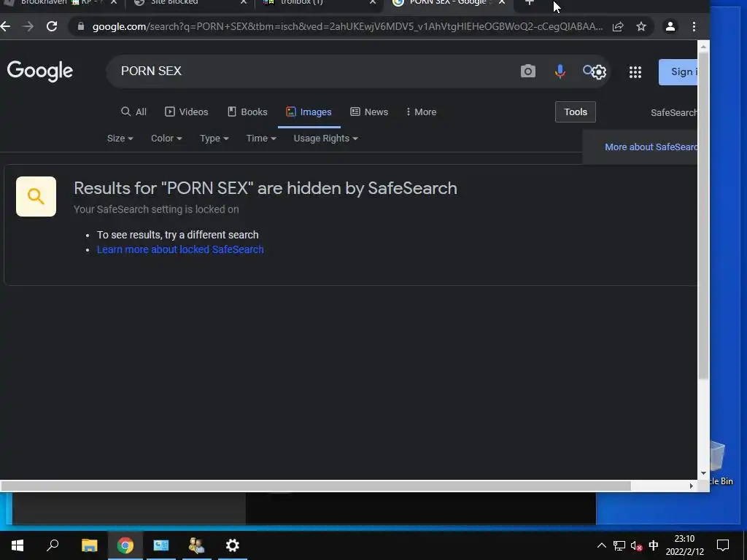
Task: Click the vertical scrollbar thumb
Action: 703,215
